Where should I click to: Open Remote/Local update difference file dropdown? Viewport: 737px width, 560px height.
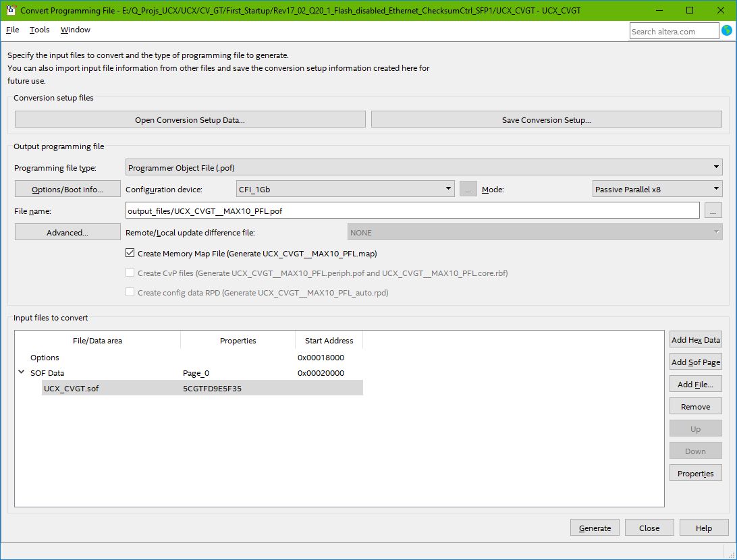pos(535,232)
